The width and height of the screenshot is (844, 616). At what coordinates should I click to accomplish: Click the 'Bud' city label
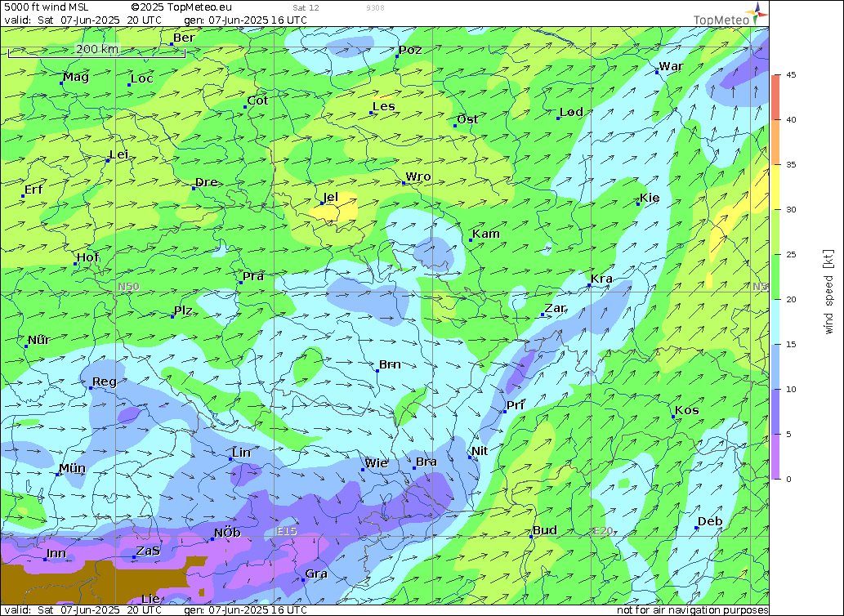pyautogui.click(x=545, y=530)
